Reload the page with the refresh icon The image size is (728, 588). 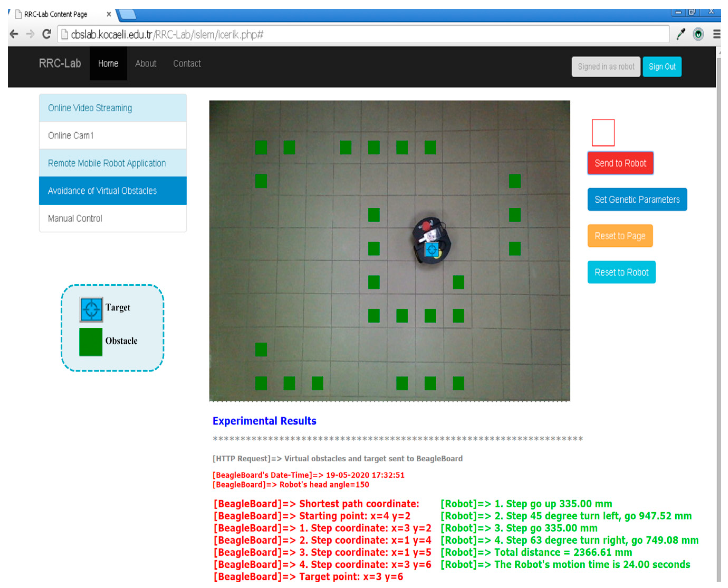(x=47, y=34)
